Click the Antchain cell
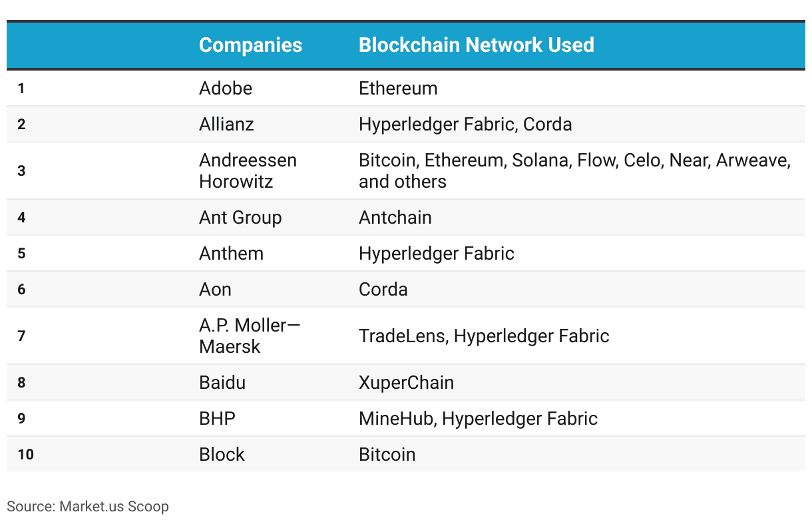 (x=395, y=218)
